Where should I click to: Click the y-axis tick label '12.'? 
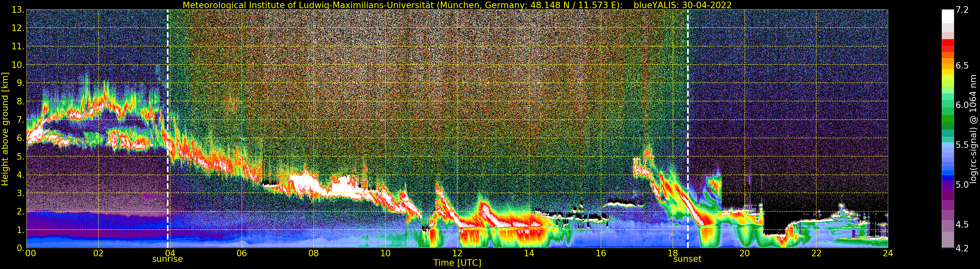(x=18, y=28)
